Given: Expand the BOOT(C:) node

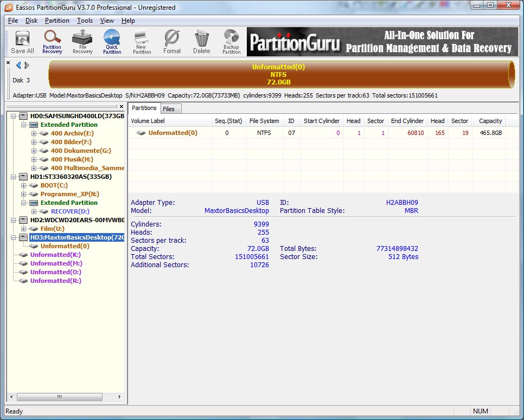Looking at the screenshot, I should click(x=24, y=186).
